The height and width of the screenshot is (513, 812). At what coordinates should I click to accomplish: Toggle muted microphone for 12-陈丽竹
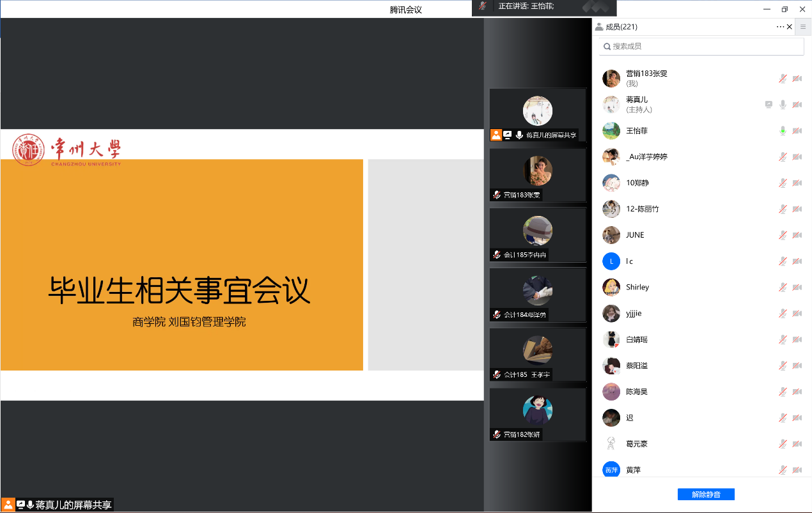click(783, 210)
